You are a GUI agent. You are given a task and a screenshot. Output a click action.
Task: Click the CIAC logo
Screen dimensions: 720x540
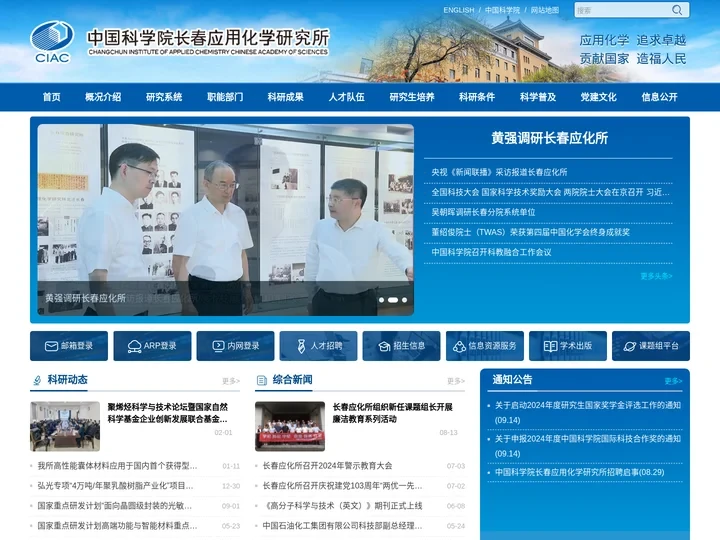click(52, 42)
